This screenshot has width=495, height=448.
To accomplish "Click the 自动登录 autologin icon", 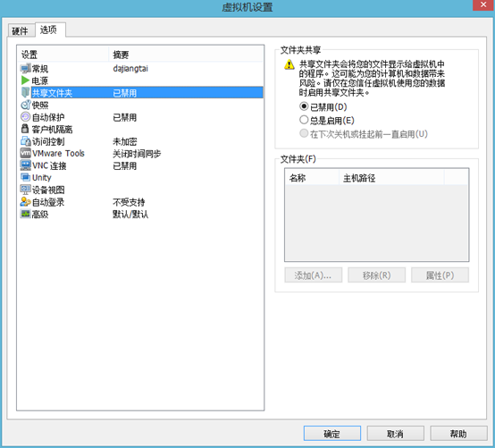I will pos(25,201).
